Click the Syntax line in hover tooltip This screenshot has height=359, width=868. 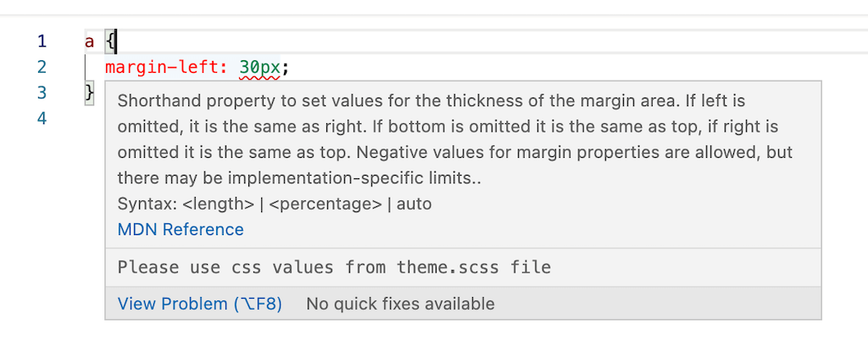pos(275,204)
